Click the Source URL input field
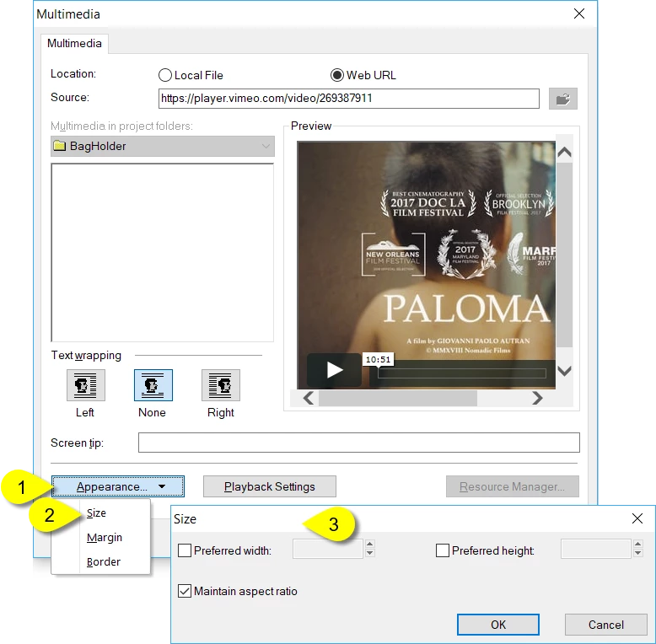 [x=349, y=99]
